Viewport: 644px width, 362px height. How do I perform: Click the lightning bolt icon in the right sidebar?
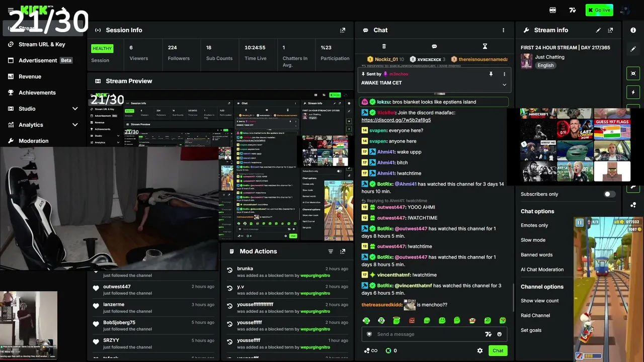click(633, 93)
